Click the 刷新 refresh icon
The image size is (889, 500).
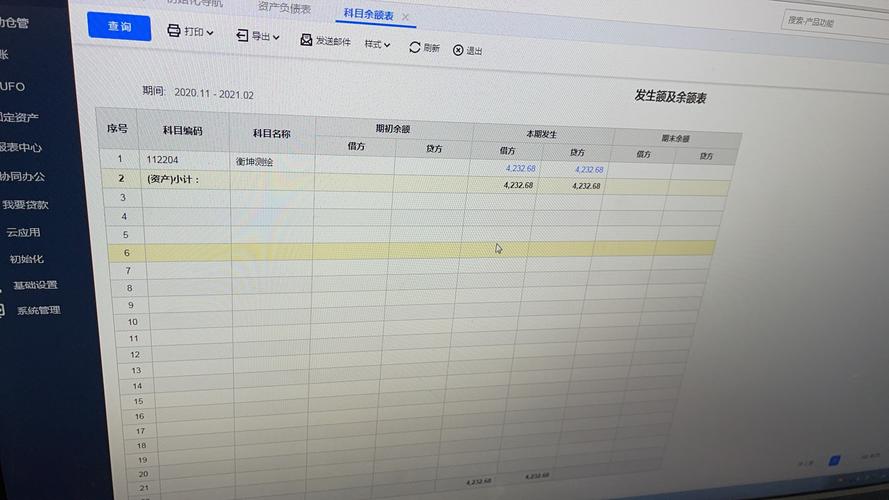(x=415, y=48)
